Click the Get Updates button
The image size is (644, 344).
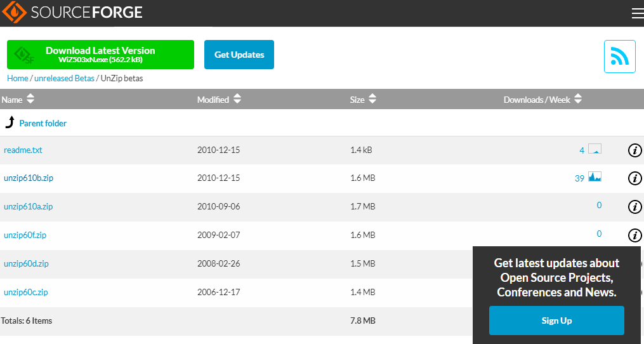click(239, 54)
